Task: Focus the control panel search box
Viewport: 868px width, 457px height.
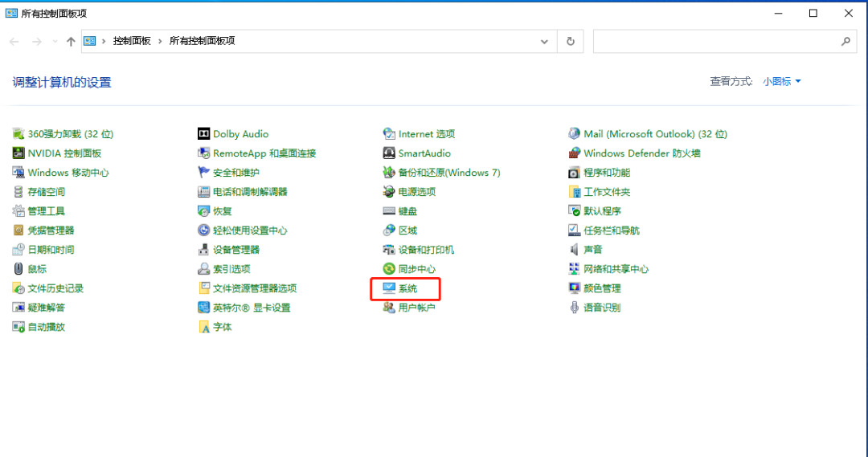Action: (725, 42)
